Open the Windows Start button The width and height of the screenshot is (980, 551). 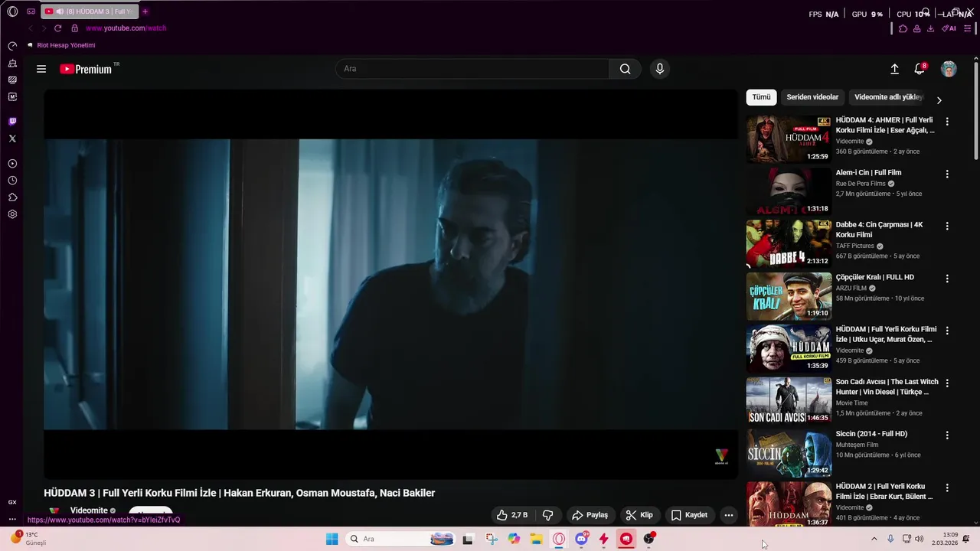click(332, 539)
